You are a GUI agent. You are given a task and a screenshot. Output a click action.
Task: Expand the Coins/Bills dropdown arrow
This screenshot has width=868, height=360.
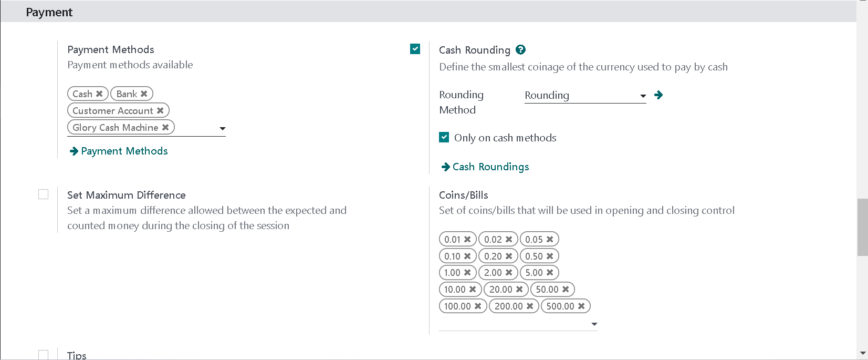[594, 324]
